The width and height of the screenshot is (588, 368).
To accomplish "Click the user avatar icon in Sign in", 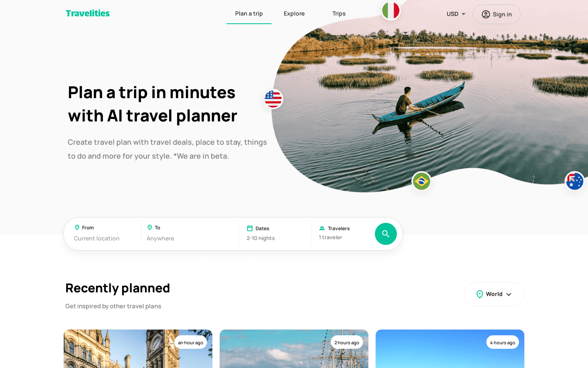I will (x=486, y=14).
